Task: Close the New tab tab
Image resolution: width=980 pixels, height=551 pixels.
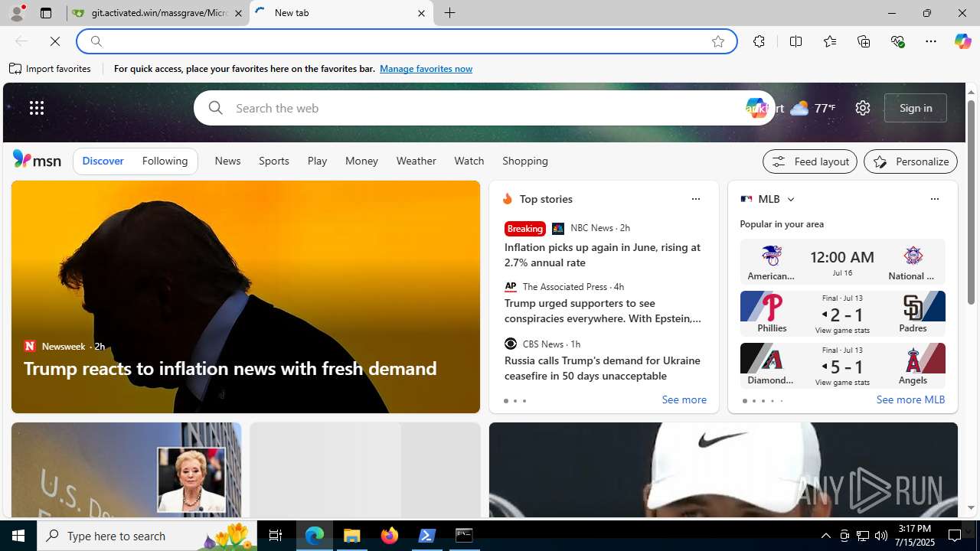Action: 421,13
